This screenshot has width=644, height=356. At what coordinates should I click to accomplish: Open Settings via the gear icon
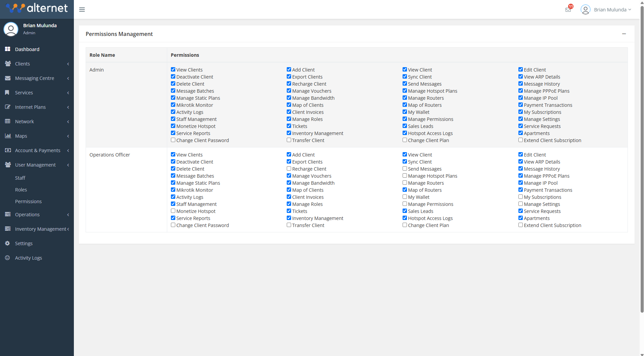pos(7,243)
